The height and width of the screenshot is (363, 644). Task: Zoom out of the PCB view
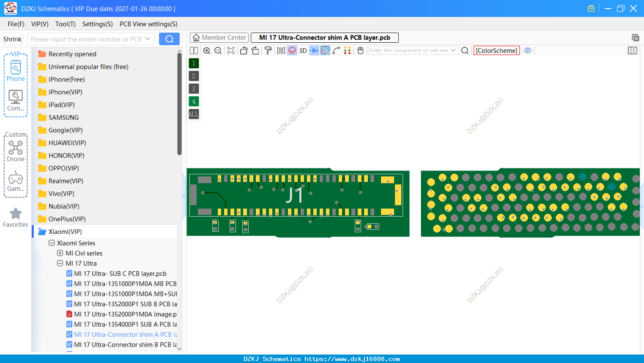pos(218,50)
